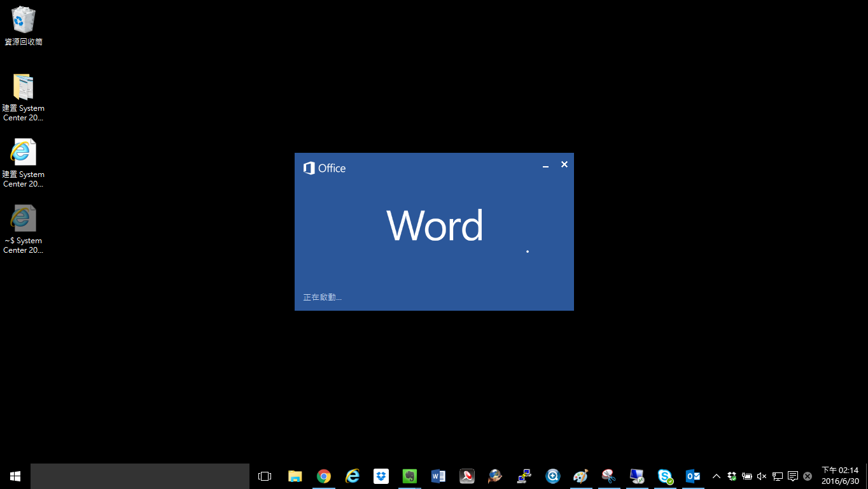The width and height of the screenshot is (868, 489).
Task: Open the blue magnifier app on taskbar
Action: pyautogui.click(x=553, y=476)
